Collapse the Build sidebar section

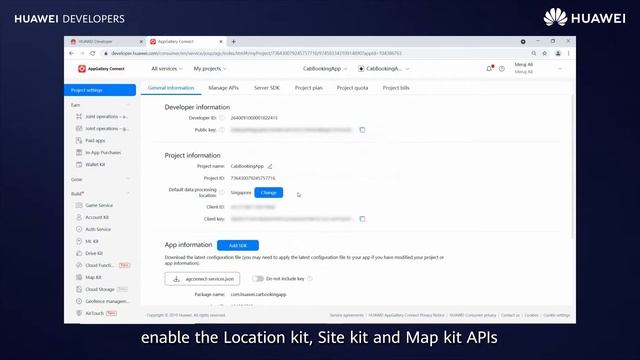pos(128,193)
